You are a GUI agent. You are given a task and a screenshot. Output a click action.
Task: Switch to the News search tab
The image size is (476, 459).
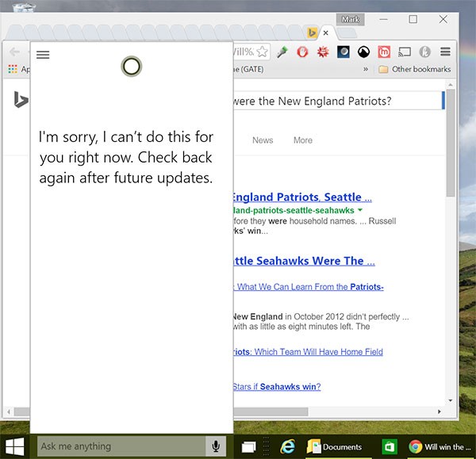click(x=262, y=140)
